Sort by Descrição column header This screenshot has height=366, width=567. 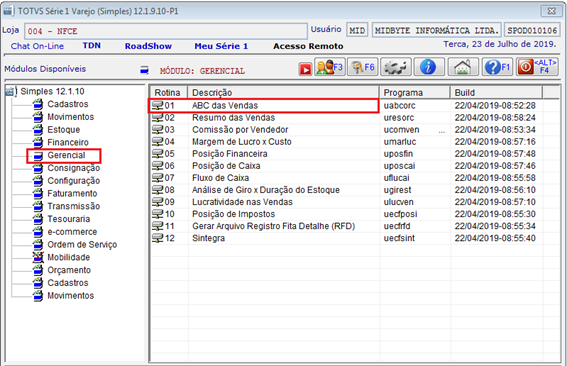[284, 93]
